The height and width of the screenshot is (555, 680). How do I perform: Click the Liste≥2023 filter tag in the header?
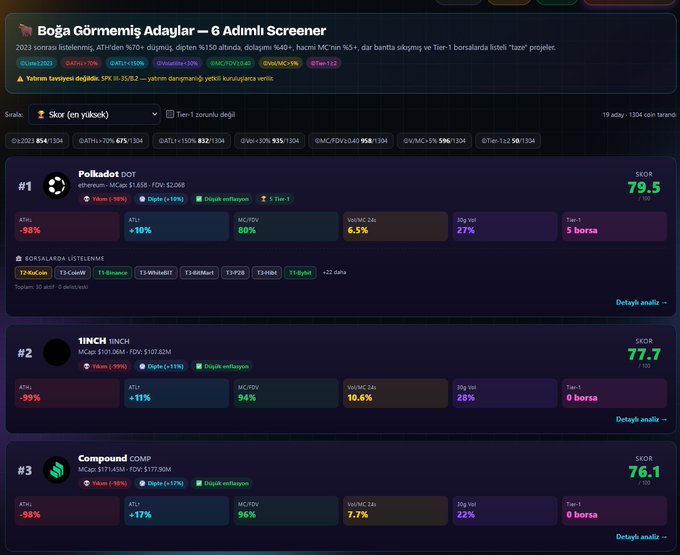36,63
